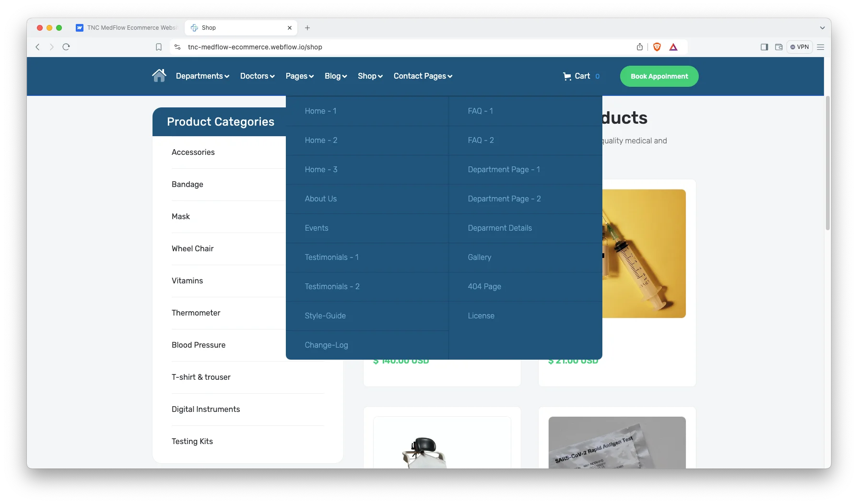Open a new tab with the plus icon
The height and width of the screenshot is (504, 858).
pos(307,28)
